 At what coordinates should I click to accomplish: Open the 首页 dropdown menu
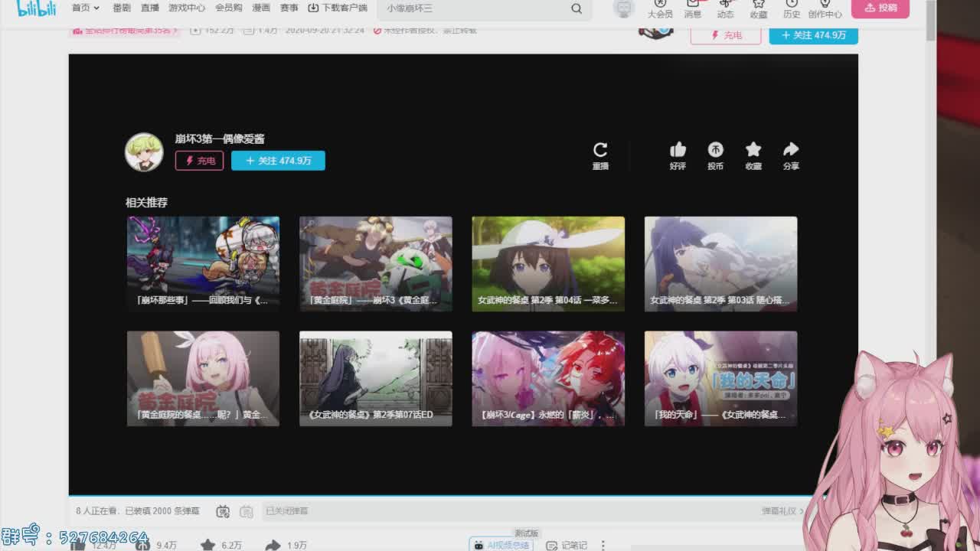[x=86, y=8]
